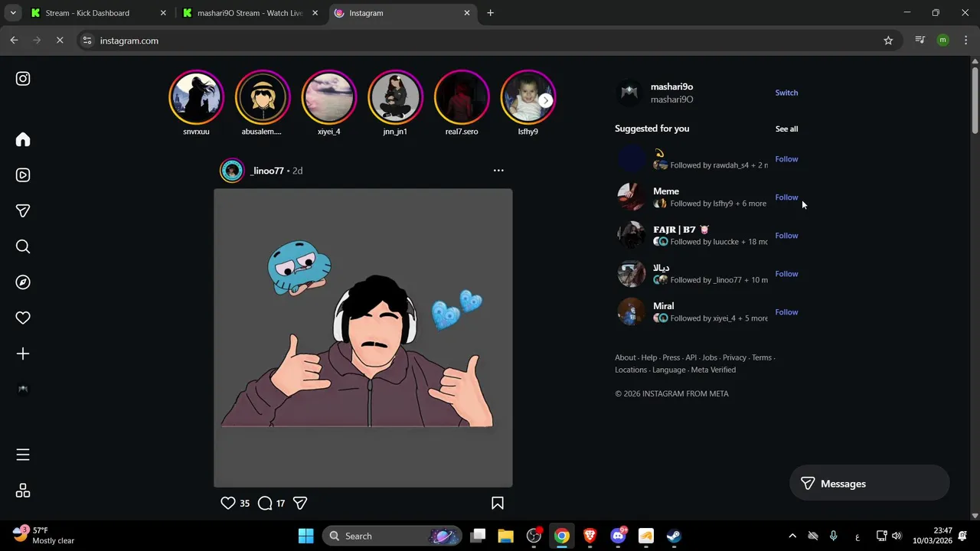The width and height of the screenshot is (980, 551).
Task: Save the _linoo77 post with bookmark
Action: (x=498, y=503)
